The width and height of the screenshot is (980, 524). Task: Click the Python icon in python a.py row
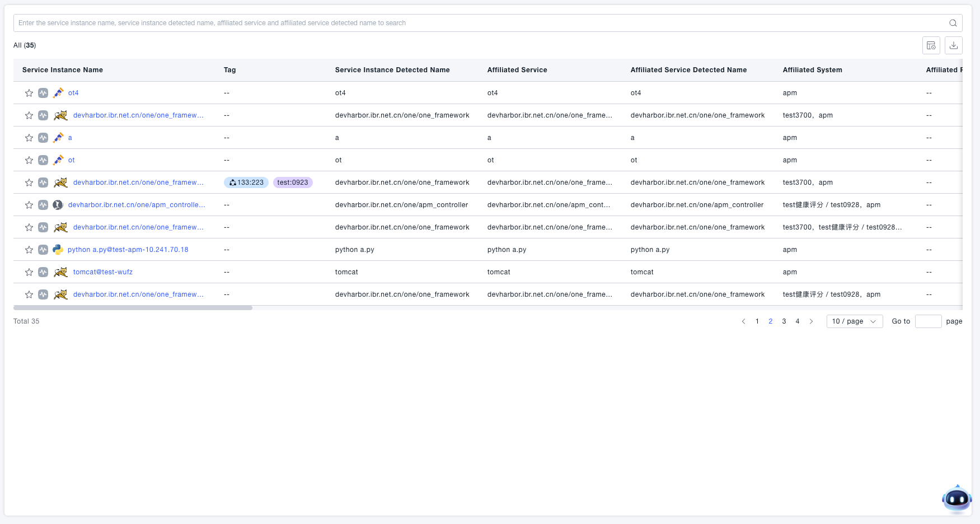58,250
